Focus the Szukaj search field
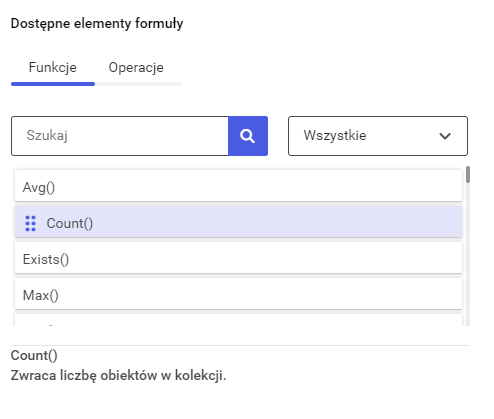Image resolution: width=494 pixels, height=419 pixels. [x=120, y=136]
